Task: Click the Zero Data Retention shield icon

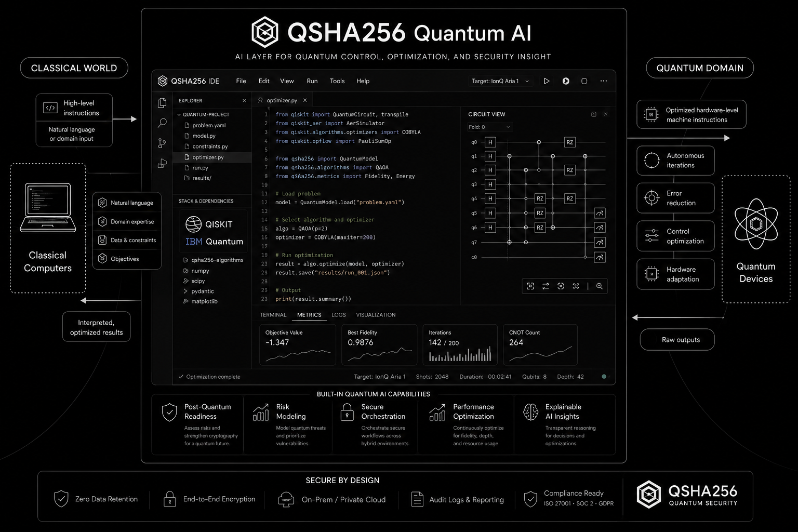Action: (x=61, y=499)
